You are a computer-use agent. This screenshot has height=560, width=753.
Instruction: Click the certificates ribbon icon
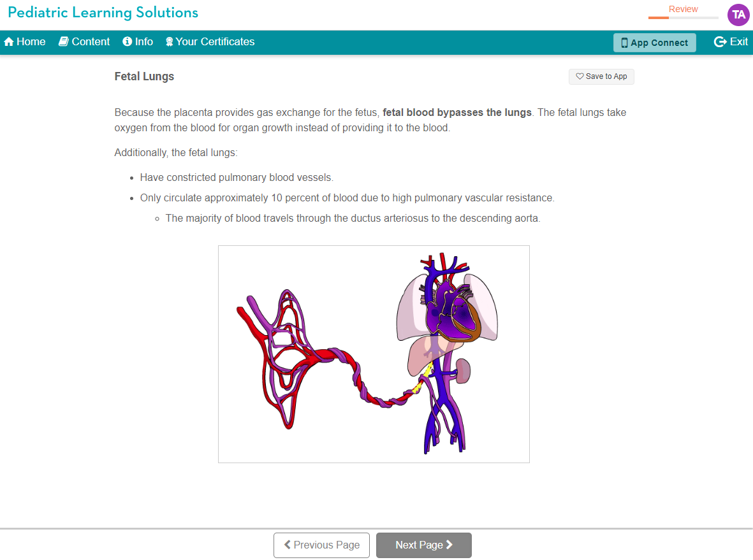(169, 42)
